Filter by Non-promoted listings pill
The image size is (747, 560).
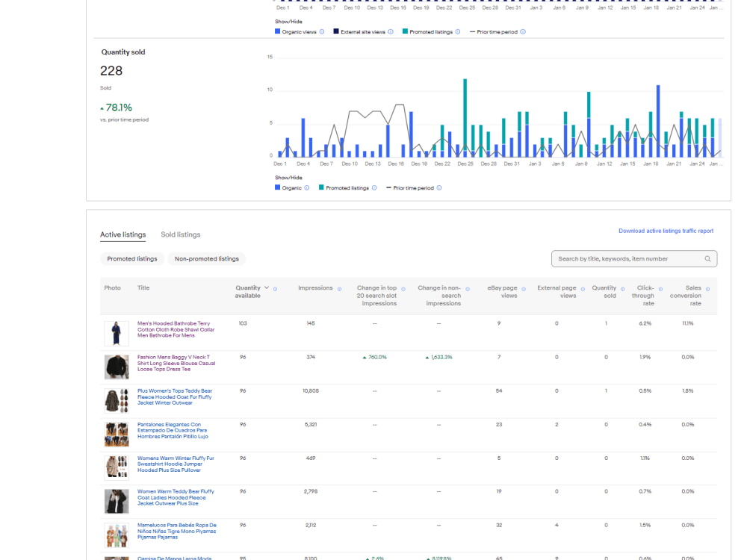[x=207, y=259]
